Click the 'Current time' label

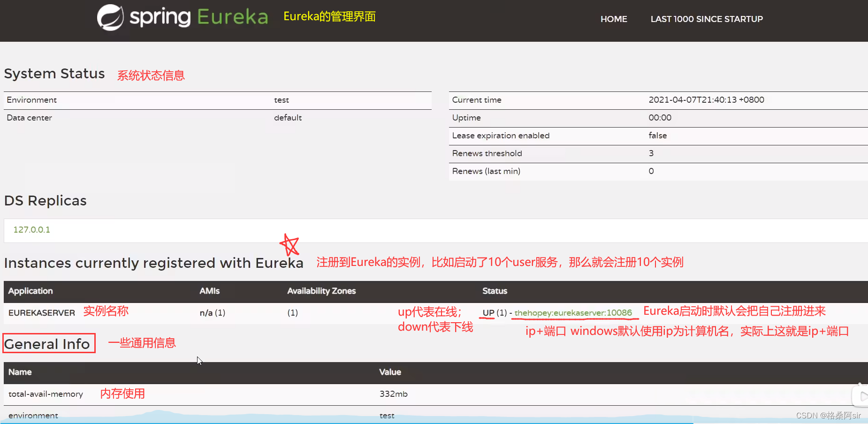(x=477, y=100)
